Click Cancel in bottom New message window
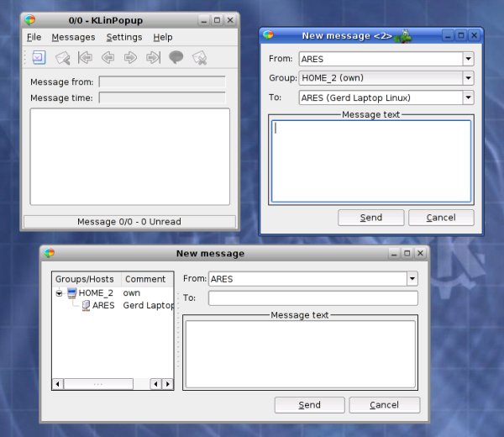Viewport: 504px width, 437px height. 385,405
